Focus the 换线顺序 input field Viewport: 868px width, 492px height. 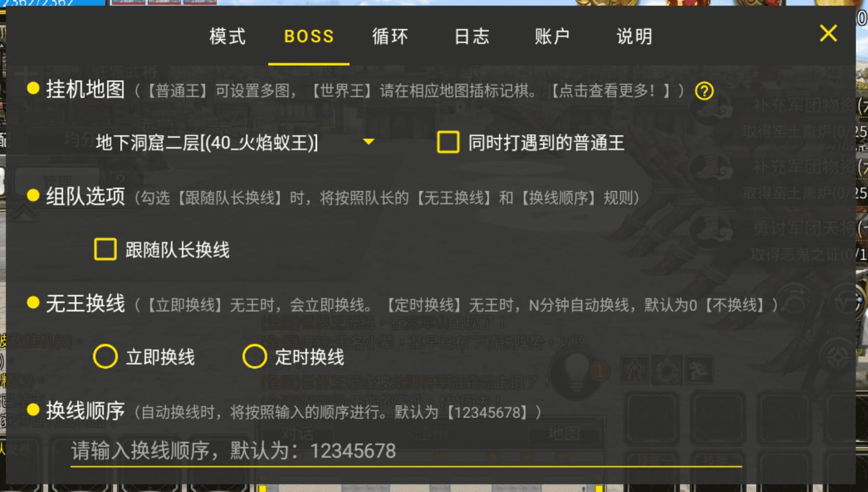[406, 451]
